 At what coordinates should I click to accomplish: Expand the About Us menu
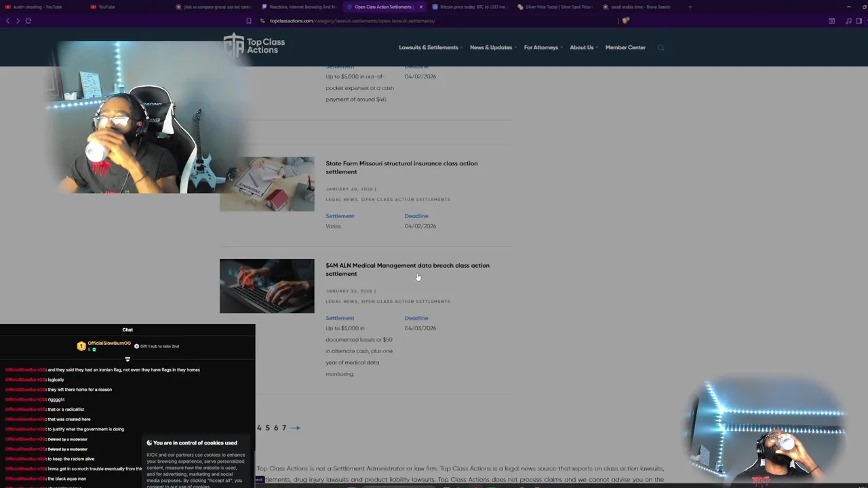point(583,47)
